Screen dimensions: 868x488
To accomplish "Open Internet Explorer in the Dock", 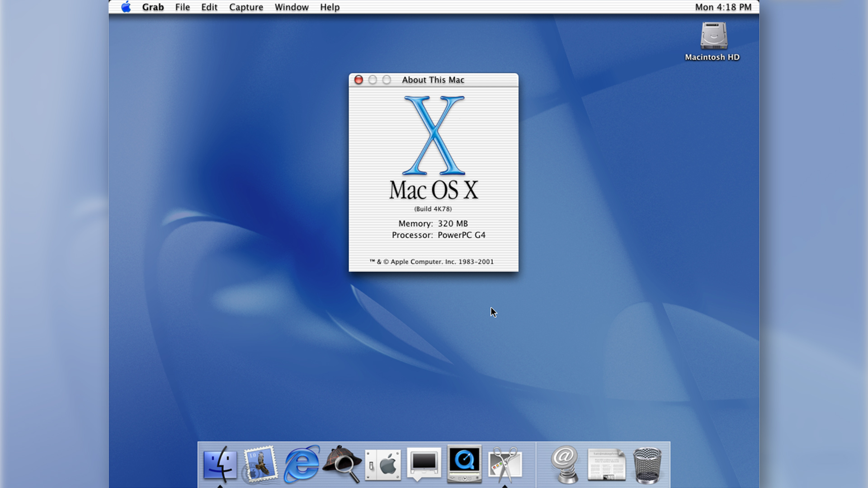I will point(302,464).
